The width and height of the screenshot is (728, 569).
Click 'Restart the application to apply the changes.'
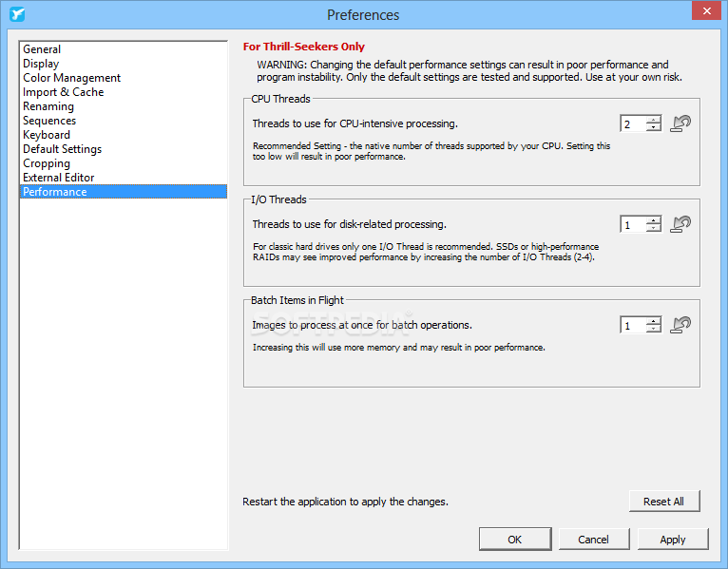[x=345, y=502]
